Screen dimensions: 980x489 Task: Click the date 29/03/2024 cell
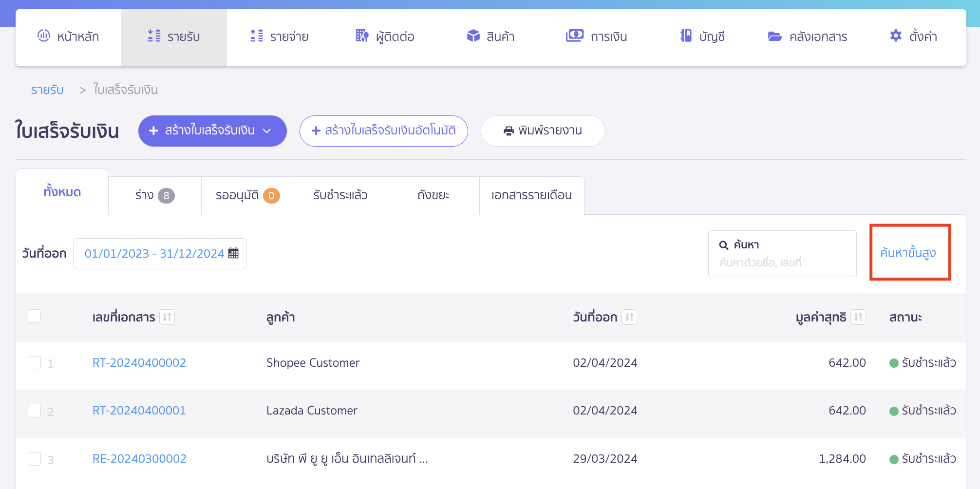point(605,459)
